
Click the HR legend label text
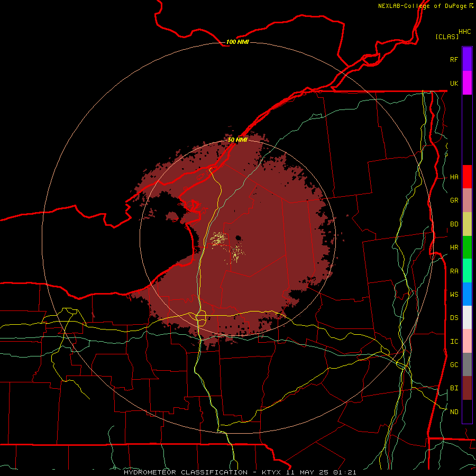[x=454, y=248]
